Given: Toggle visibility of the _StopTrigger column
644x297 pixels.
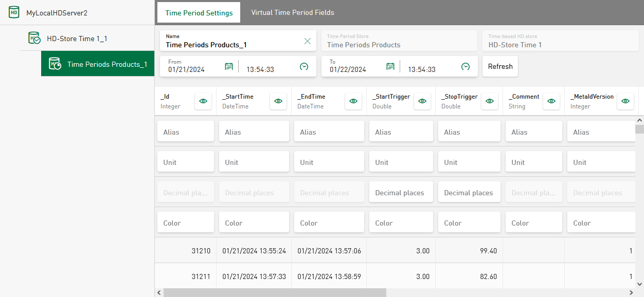Looking at the screenshot, I should point(490,101).
